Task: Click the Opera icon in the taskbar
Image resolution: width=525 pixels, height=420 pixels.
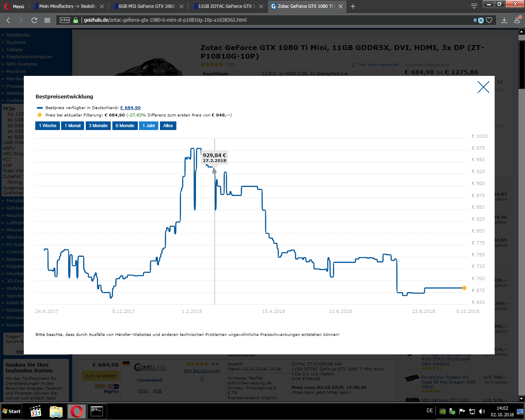Action: (77, 411)
